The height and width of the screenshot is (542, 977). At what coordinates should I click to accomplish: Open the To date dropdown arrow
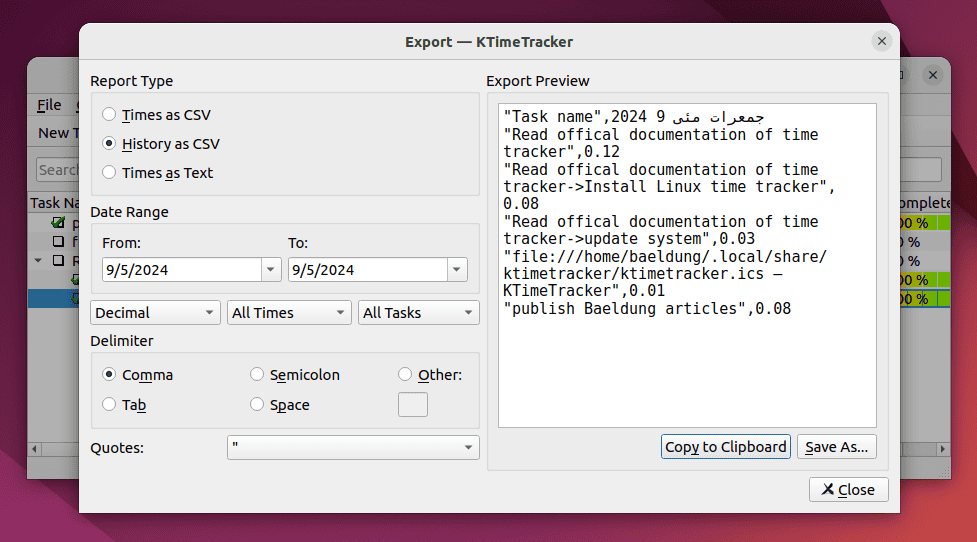pyautogui.click(x=457, y=270)
